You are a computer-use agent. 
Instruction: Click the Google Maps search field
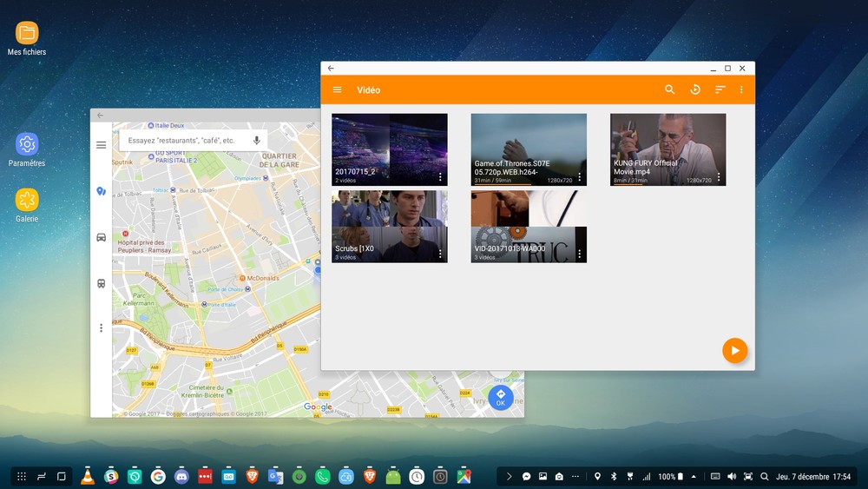coord(182,140)
